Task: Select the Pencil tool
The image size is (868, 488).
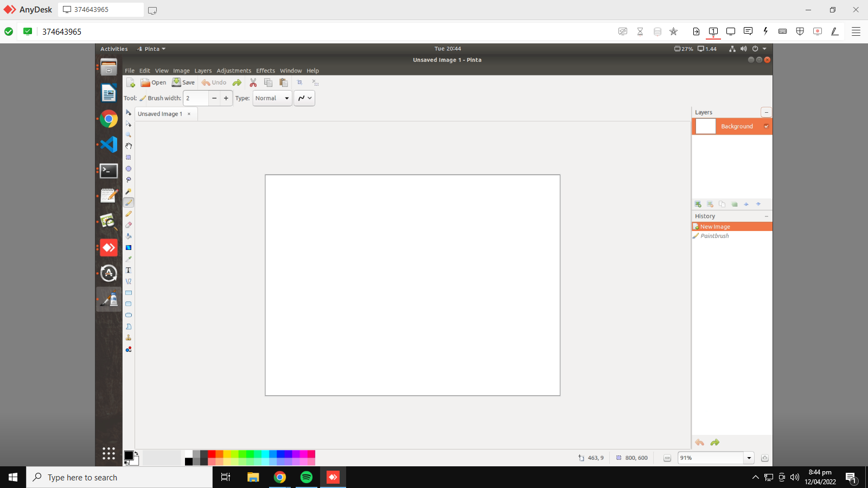Action: tap(129, 214)
